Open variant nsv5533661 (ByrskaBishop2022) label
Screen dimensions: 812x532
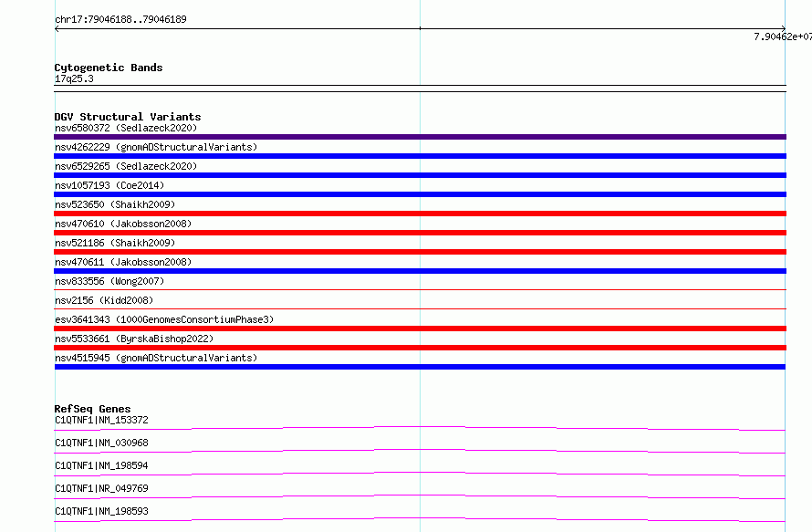[134, 339]
